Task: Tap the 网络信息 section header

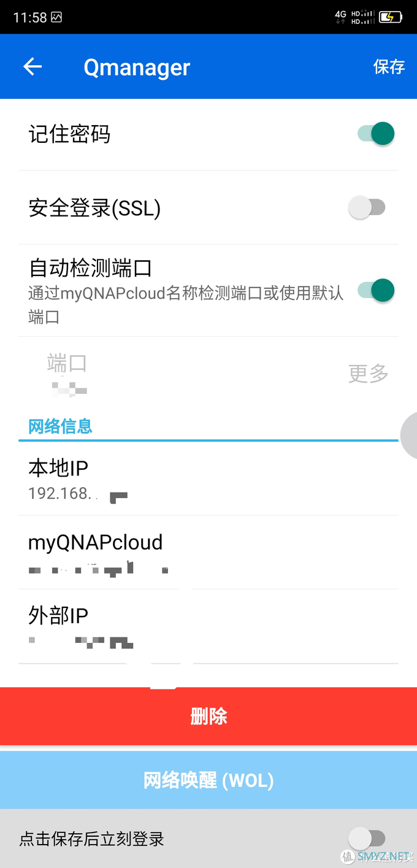Action: pyautogui.click(x=60, y=426)
